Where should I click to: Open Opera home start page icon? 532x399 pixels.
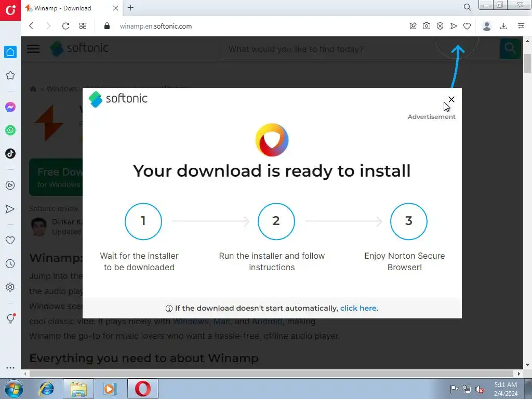[10, 52]
